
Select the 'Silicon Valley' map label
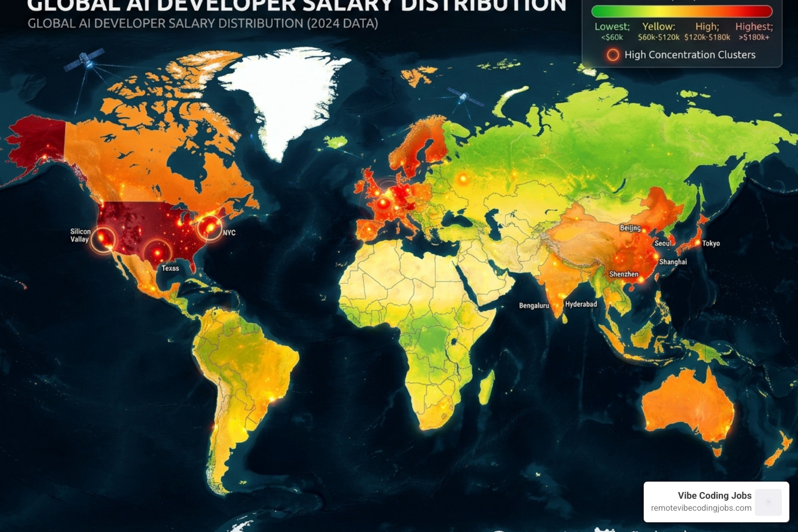[80, 235]
